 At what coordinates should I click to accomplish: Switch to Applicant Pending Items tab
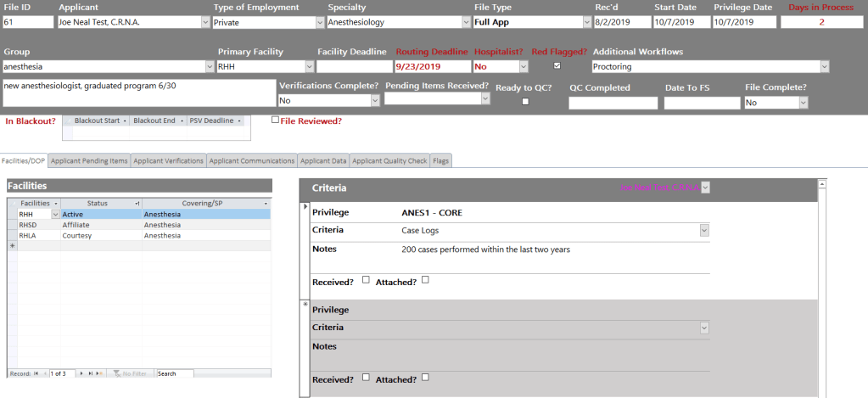[x=89, y=160]
